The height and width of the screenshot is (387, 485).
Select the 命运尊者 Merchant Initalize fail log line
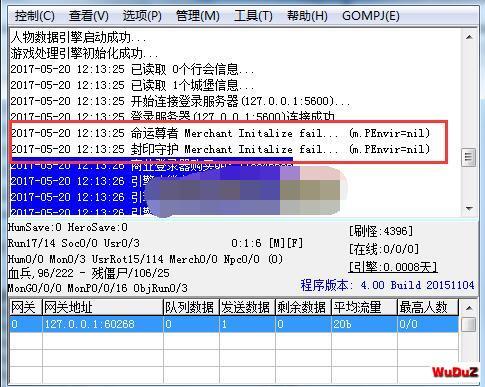[220, 133]
